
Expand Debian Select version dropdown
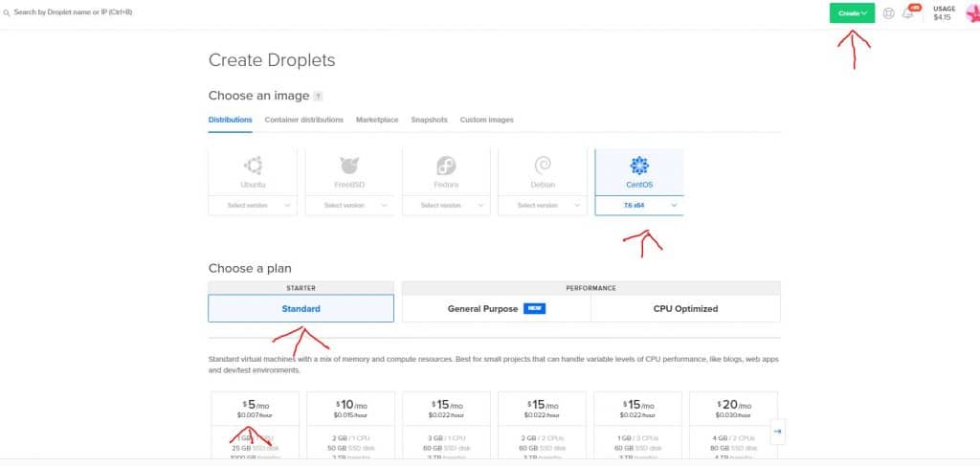pos(543,206)
